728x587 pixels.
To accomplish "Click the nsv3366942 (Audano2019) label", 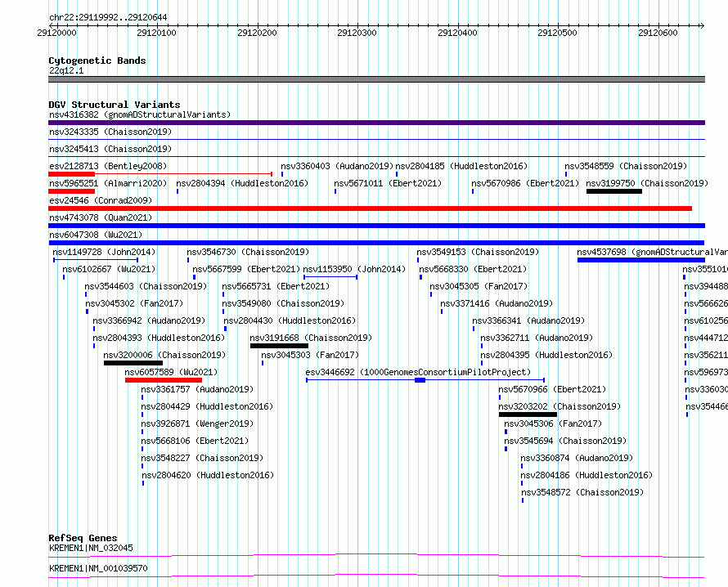I will point(149,320).
